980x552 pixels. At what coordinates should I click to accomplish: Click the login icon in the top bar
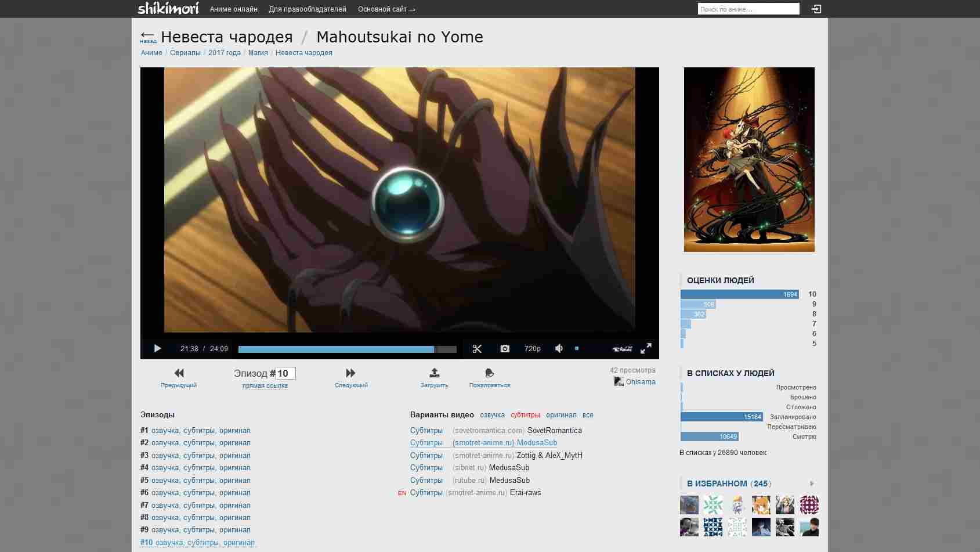(x=816, y=9)
